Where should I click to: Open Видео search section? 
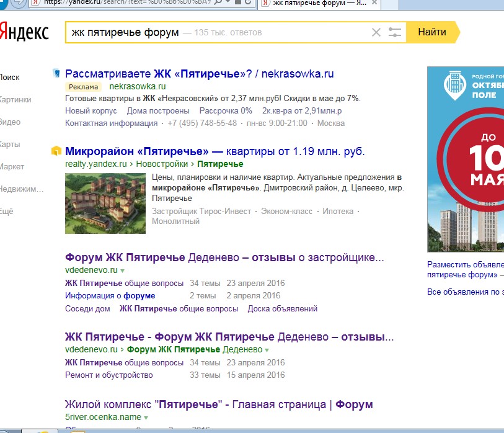11,122
